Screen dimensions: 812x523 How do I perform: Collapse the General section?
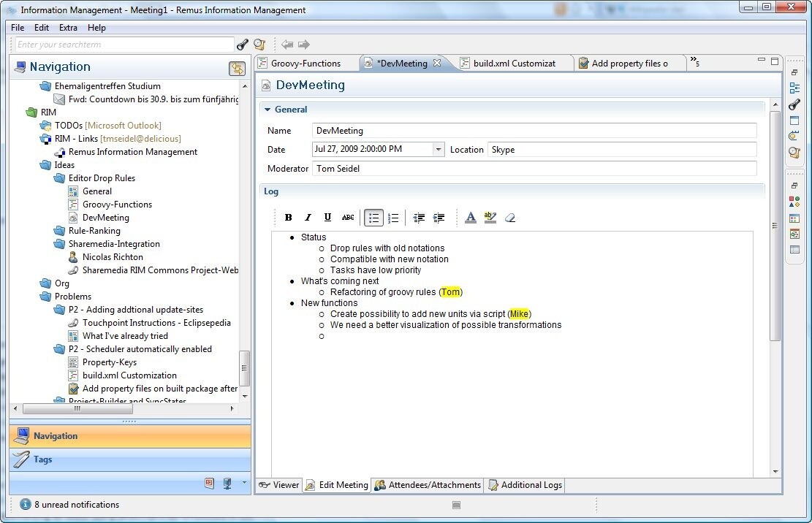pos(267,109)
